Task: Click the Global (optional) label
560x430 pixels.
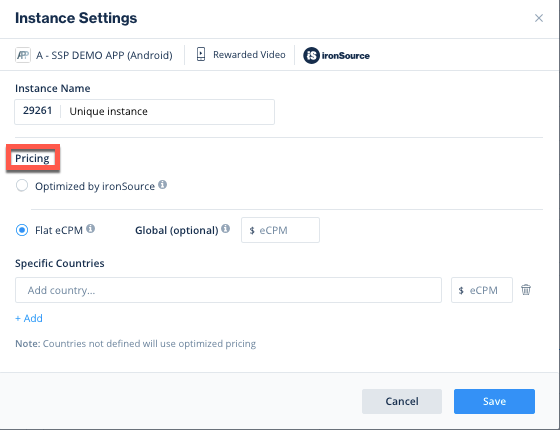Action: (x=177, y=230)
